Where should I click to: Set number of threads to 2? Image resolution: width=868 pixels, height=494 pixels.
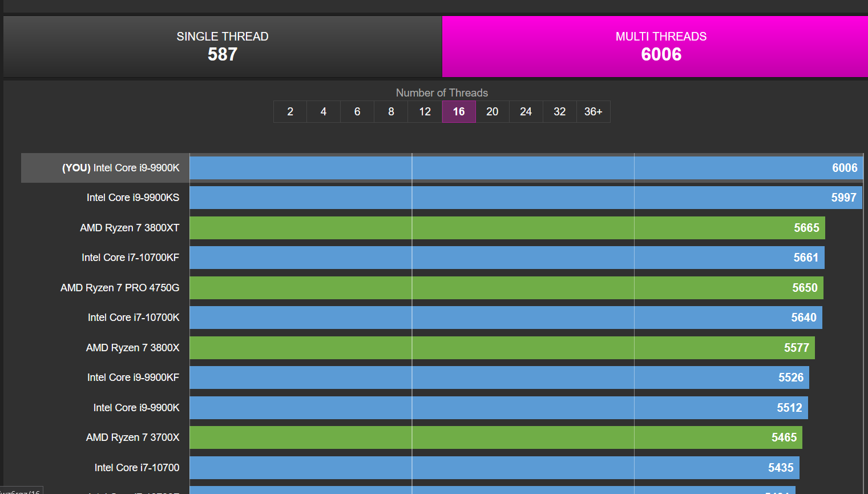290,112
